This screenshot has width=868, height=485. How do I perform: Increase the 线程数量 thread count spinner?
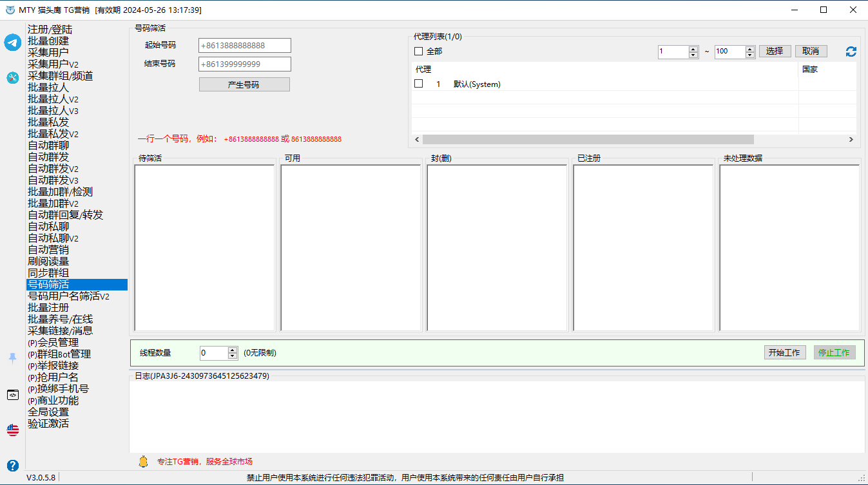(x=233, y=350)
